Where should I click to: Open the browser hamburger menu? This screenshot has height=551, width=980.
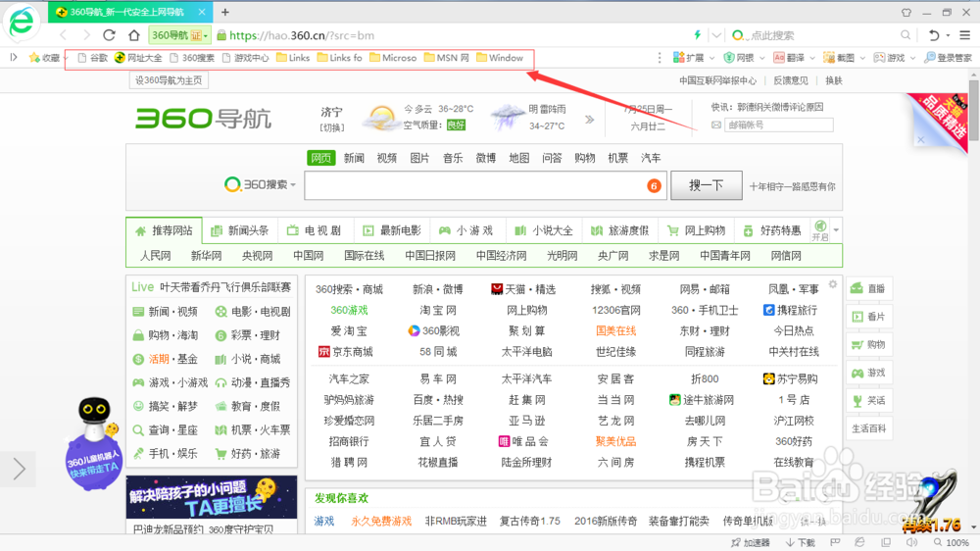pos(965,35)
